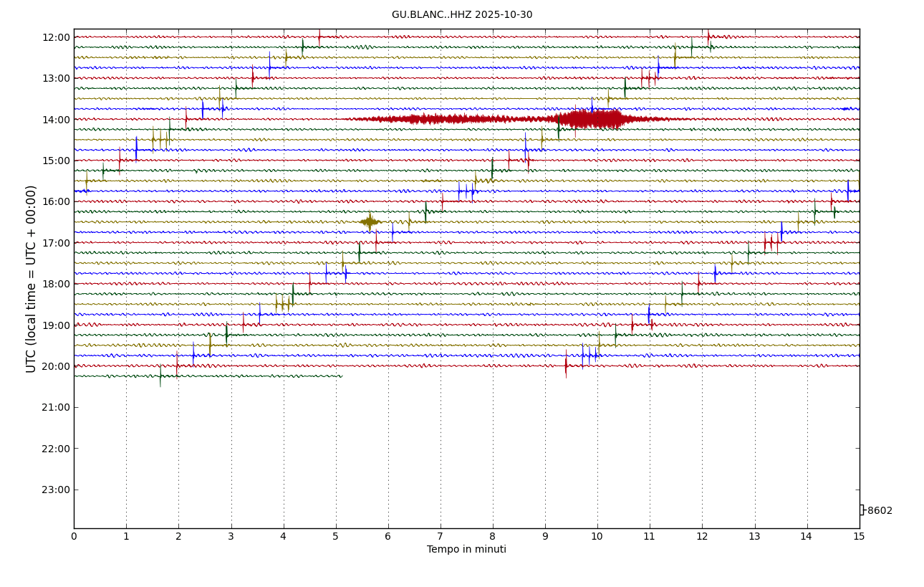Click the 0 minute label on the x-axis
The height and width of the screenshot is (587, 924).
[74, 537]
